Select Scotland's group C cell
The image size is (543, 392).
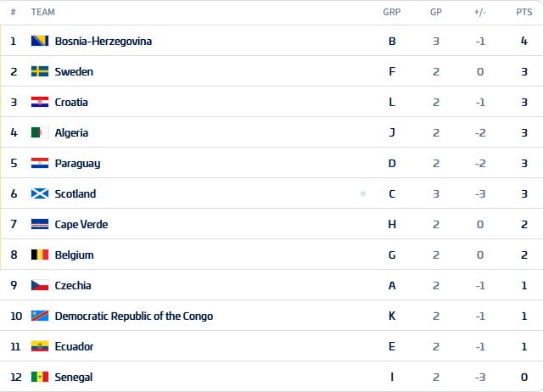392,193
